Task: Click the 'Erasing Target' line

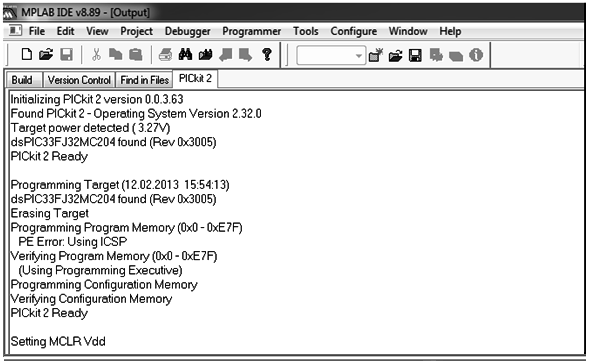Action: [50, 213]
